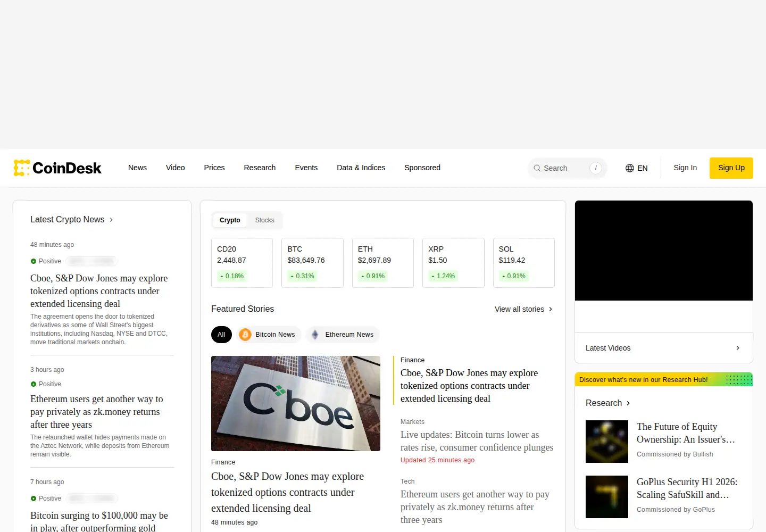This screenshot has width=766, height=532.
Task: Click the Ethereum diamond icon
Action: coord(315,335)
